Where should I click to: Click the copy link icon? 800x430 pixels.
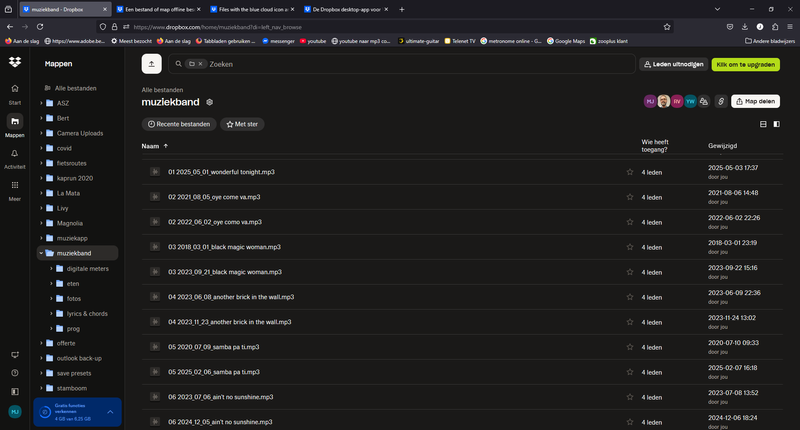(720, 101)
